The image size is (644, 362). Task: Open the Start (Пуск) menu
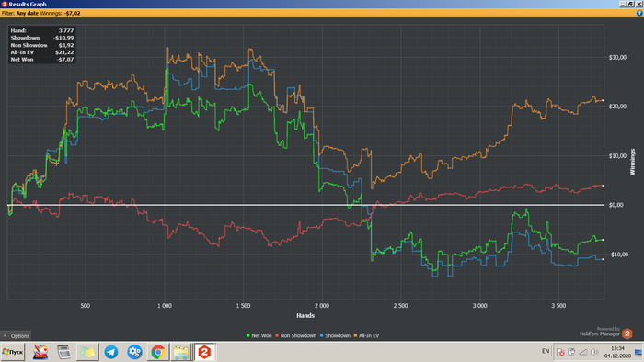[x=13, y=352]
